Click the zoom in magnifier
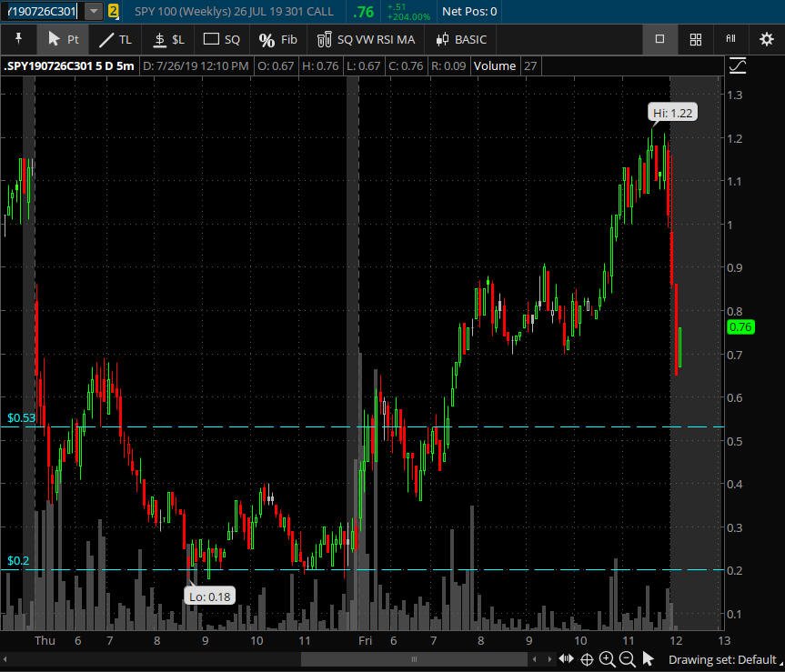The image size is (785, 672). (608, 659)
